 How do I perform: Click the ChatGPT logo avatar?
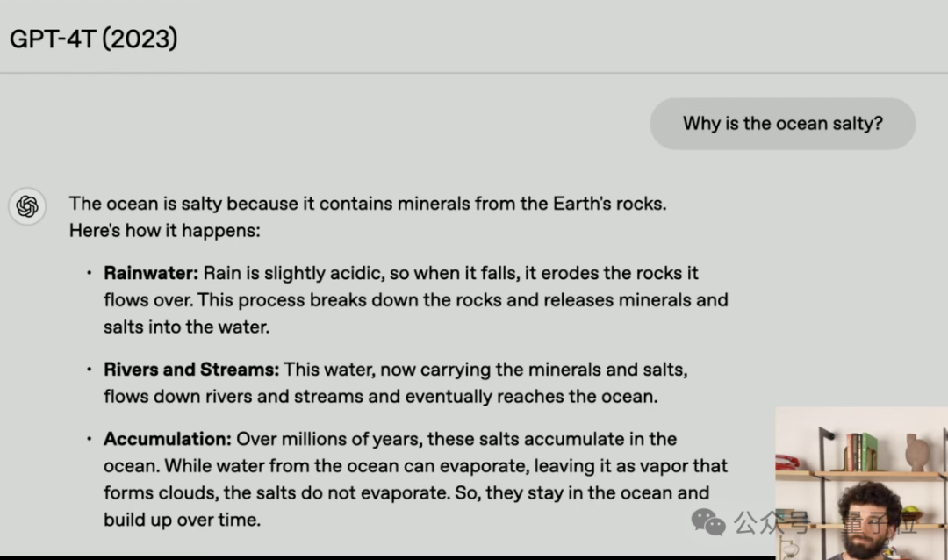(27, 206)
